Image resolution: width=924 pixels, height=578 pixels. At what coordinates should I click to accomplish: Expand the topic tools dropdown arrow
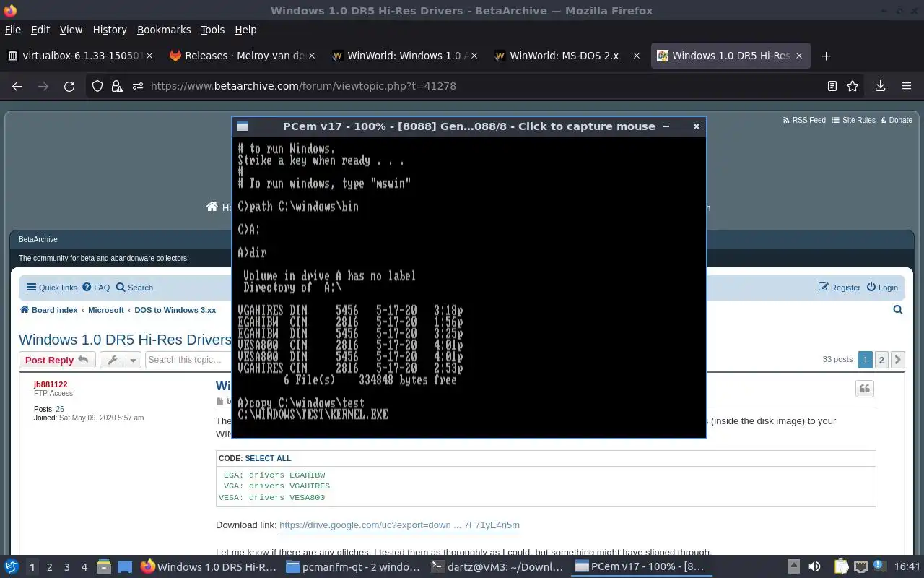coord(133,360)
